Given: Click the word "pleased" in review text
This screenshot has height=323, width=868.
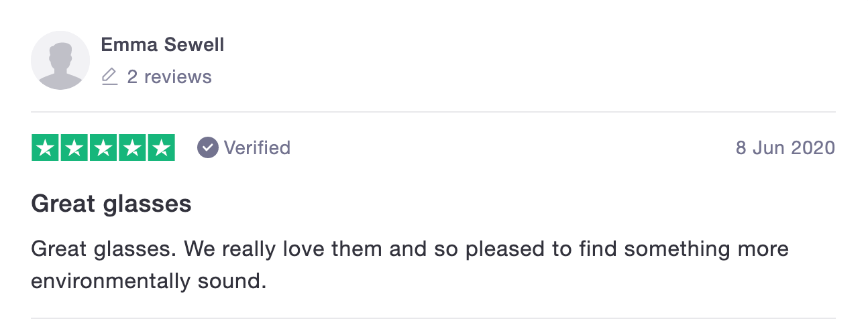Looking at the screenshot, I should (507, 249).
